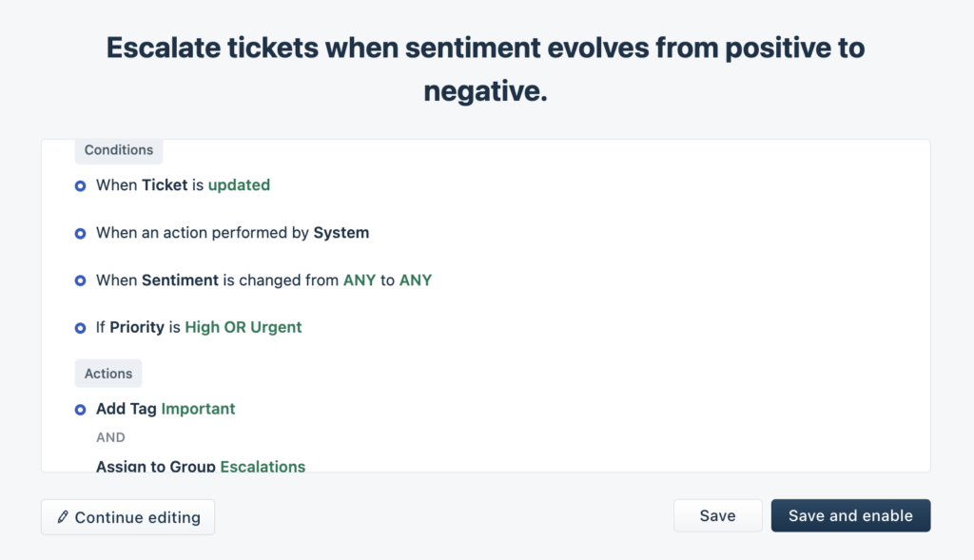Click Save and enable button
The height and width of the screenshot is (560, 974).
pos(850,515)
